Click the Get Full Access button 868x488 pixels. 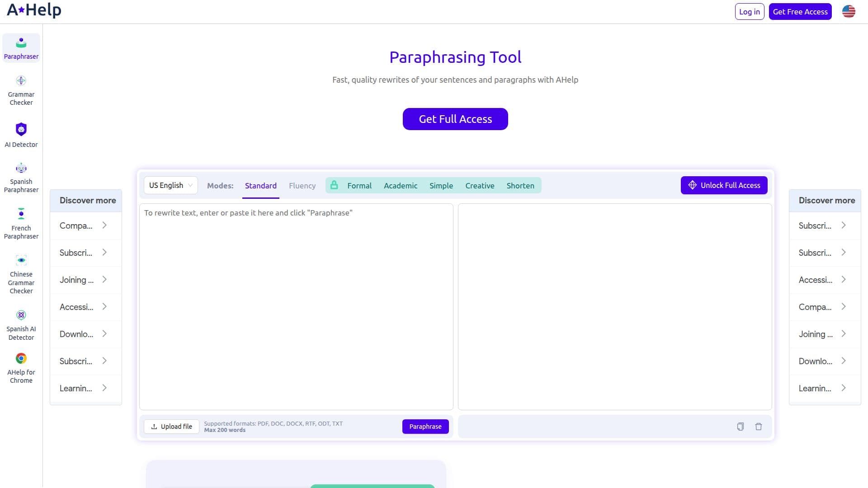click(x=455, y=119)
